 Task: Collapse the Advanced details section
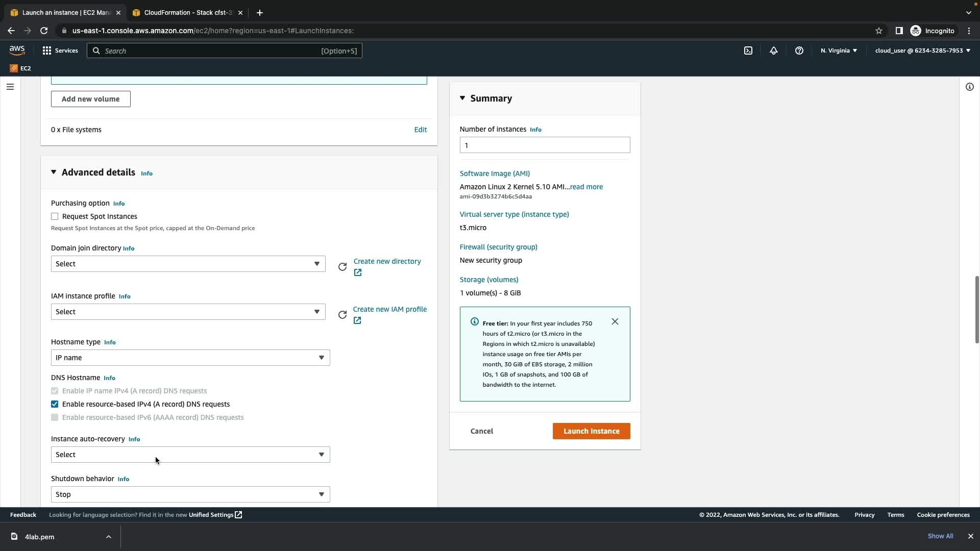pyautogui.click(x=54, y=172)
